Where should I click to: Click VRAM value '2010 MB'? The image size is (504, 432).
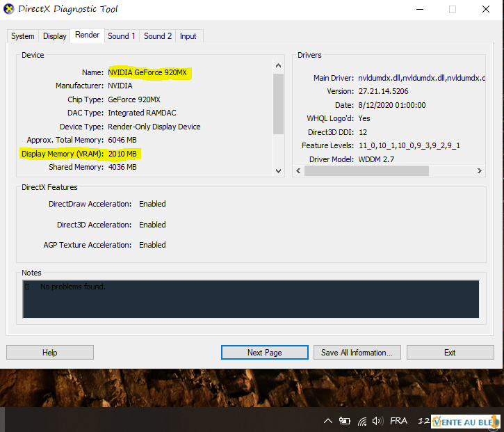[x=122, y=154]
